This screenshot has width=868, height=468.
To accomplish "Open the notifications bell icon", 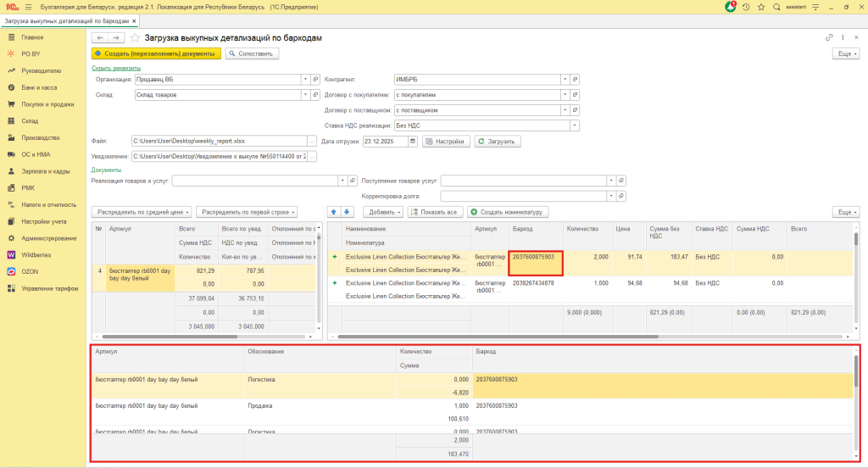I will click(x=731, y=7).
